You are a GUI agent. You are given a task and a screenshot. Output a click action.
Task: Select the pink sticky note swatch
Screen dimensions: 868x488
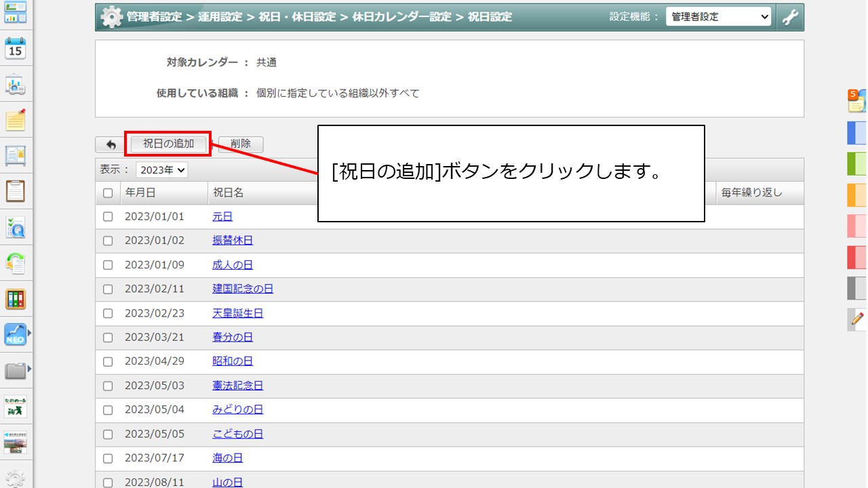pyautogui.click(x=856, y=226)
